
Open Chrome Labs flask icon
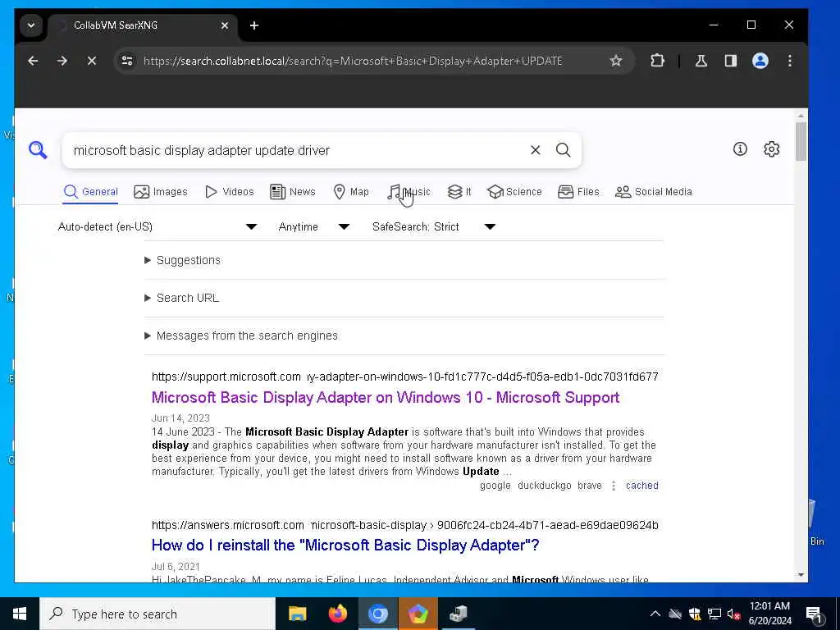(701, 61)
